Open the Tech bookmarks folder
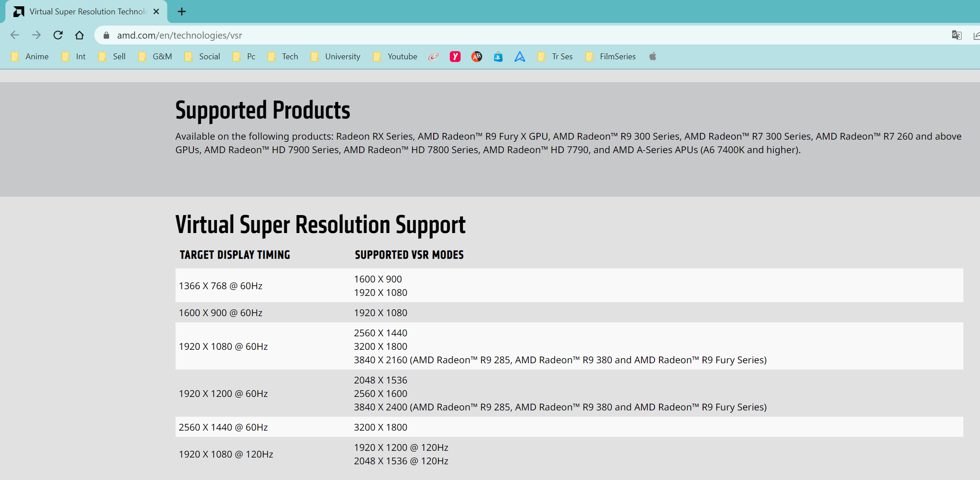The image size is (980, 480). click(283, 57)
